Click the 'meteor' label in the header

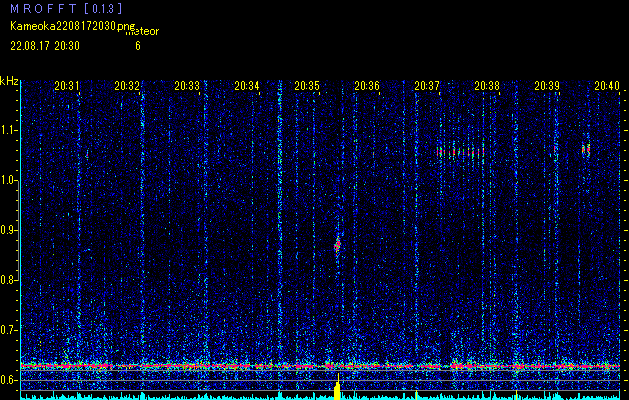click(142, 32)
